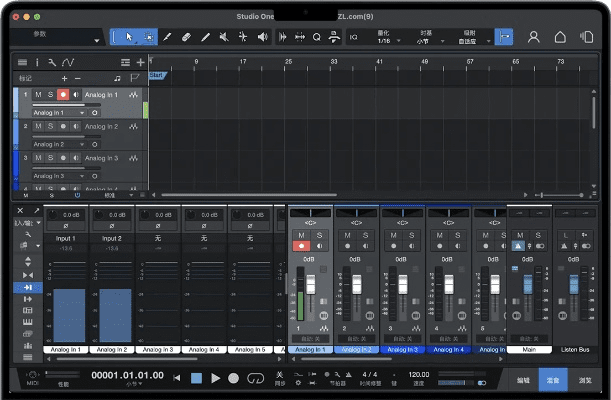Click the Record button in transport
The height and width of the screenshot is (400, 611).
233,378
